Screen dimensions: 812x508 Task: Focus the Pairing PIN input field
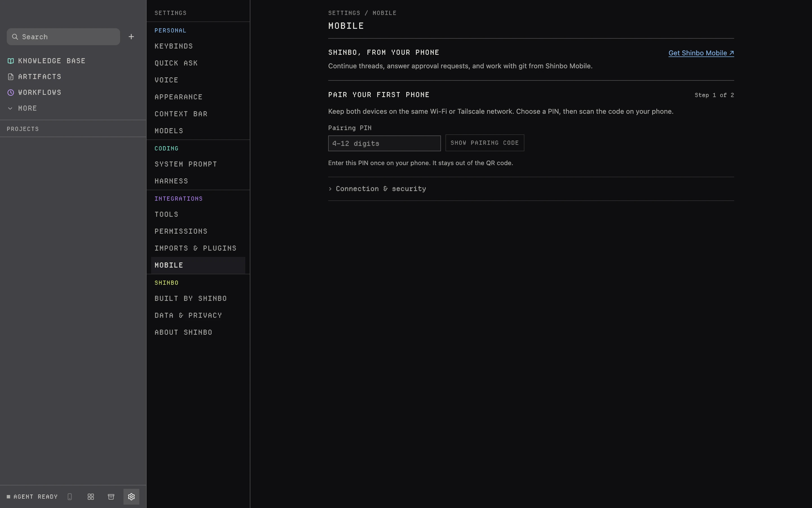[384, 143]
